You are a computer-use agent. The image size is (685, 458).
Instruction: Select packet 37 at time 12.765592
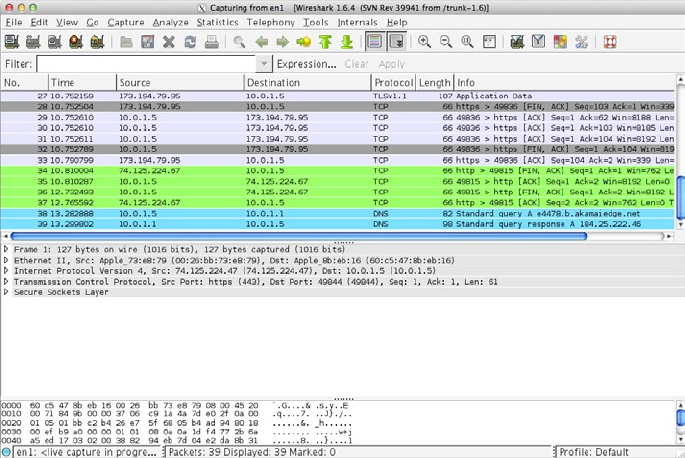[337, 203]
